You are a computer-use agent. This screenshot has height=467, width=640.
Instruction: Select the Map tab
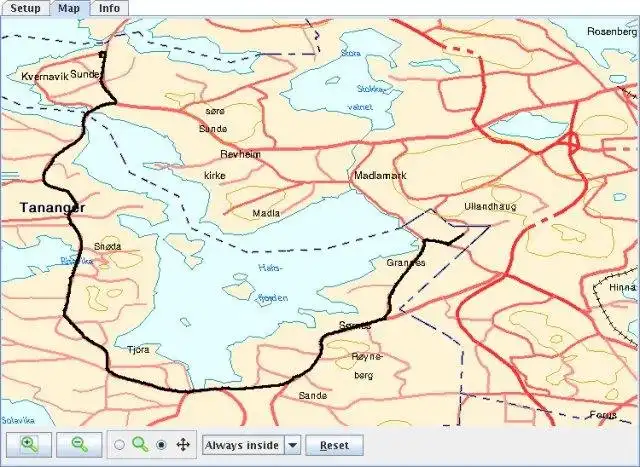(x=69, y=8)
